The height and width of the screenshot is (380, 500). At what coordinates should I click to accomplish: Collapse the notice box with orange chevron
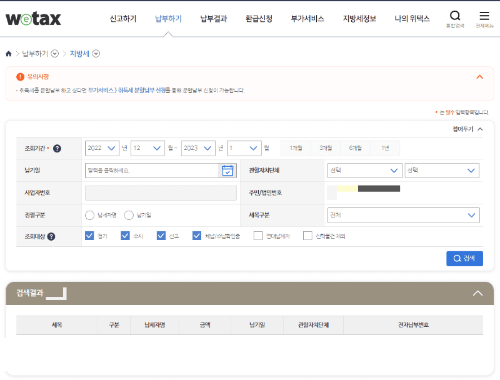480,77
